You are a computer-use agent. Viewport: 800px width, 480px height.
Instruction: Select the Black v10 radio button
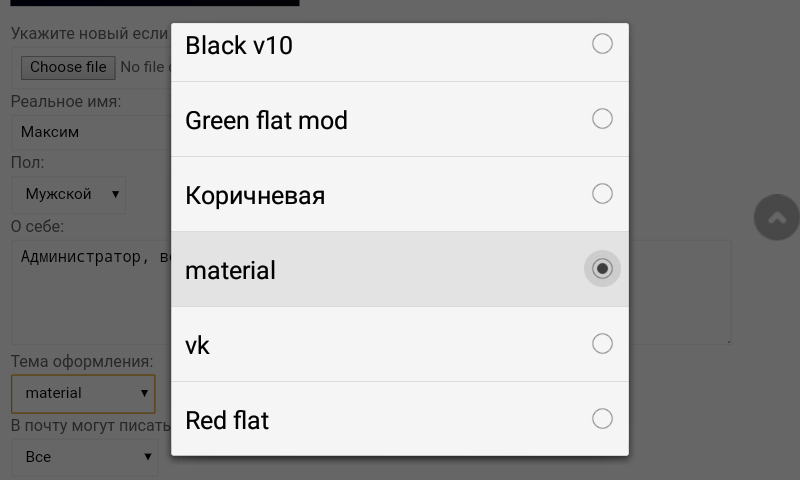click(x=602, y=44)
